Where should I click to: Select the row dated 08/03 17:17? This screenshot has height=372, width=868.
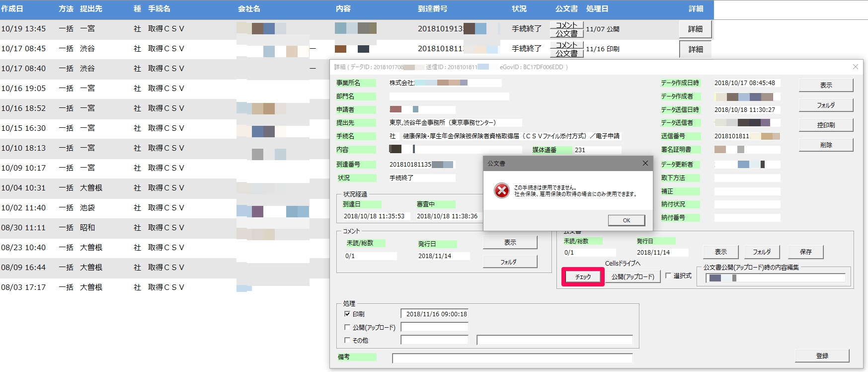point(164,287)
